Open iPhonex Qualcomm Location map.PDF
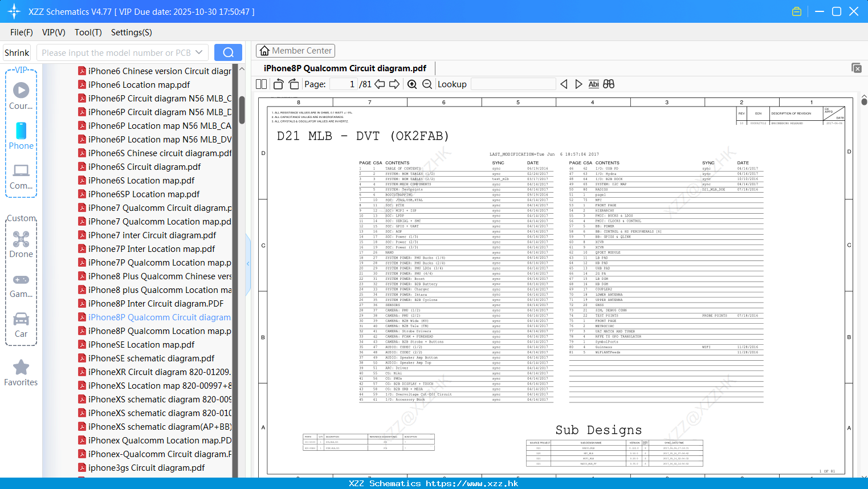Screen dimensions: 868x489 click(x=154, y=441)
